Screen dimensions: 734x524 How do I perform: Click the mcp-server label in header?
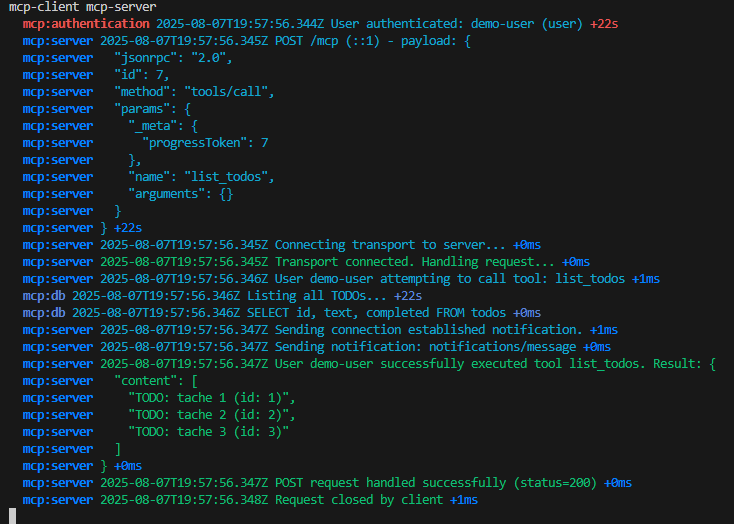[x=121, y=7]
